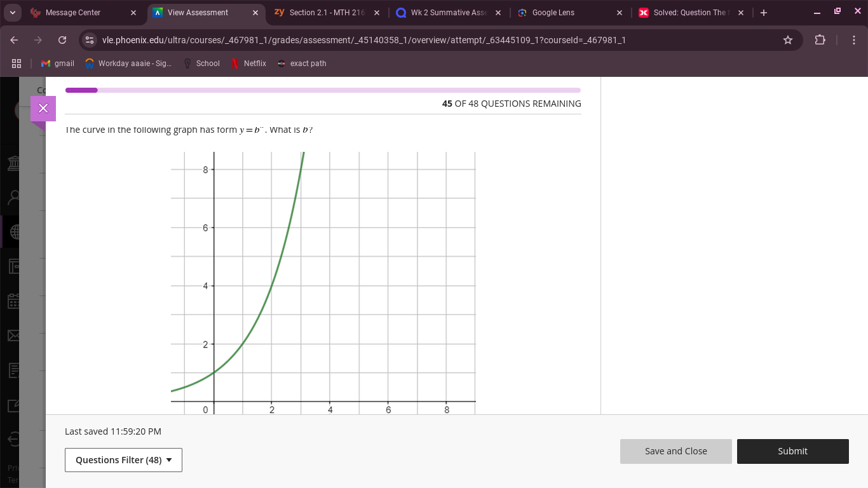Screen dimensions: 868x488
Task: Open the Netflix bookmark
Action: click(248, 64)
